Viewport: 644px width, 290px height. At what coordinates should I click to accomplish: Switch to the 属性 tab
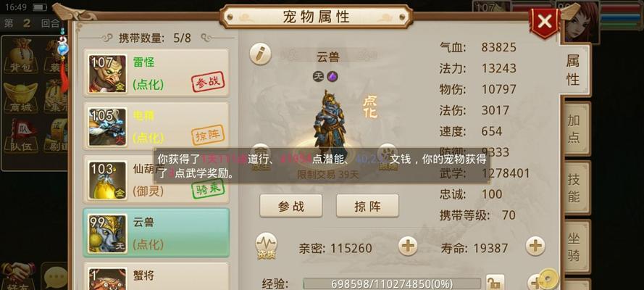click(x=573, y=70)
